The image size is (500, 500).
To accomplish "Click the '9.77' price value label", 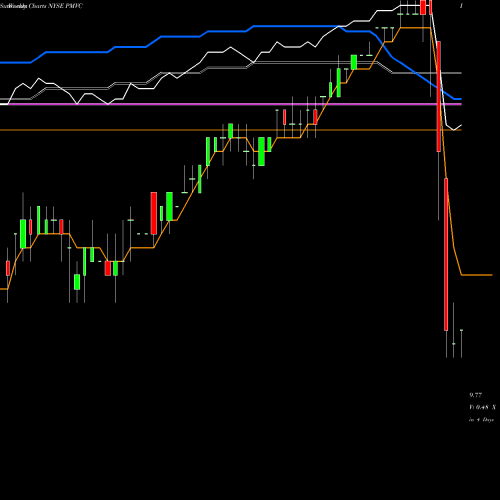I will point(475,395).
